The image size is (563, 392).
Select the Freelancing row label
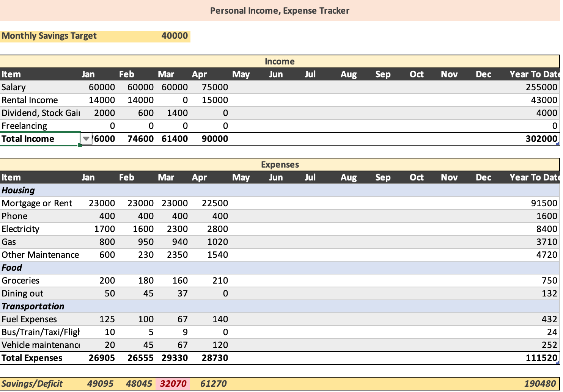click(24, 125)
